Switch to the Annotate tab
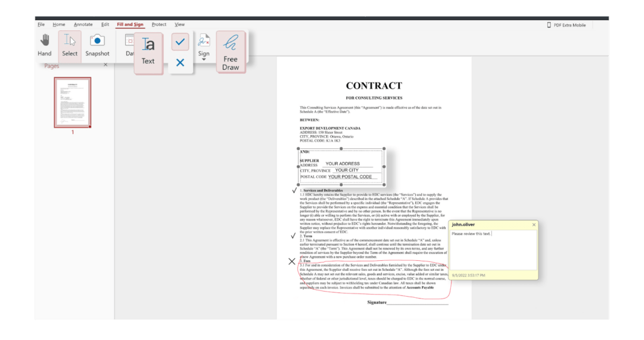The width and height of the screenshot is (644, 340). 83,25
